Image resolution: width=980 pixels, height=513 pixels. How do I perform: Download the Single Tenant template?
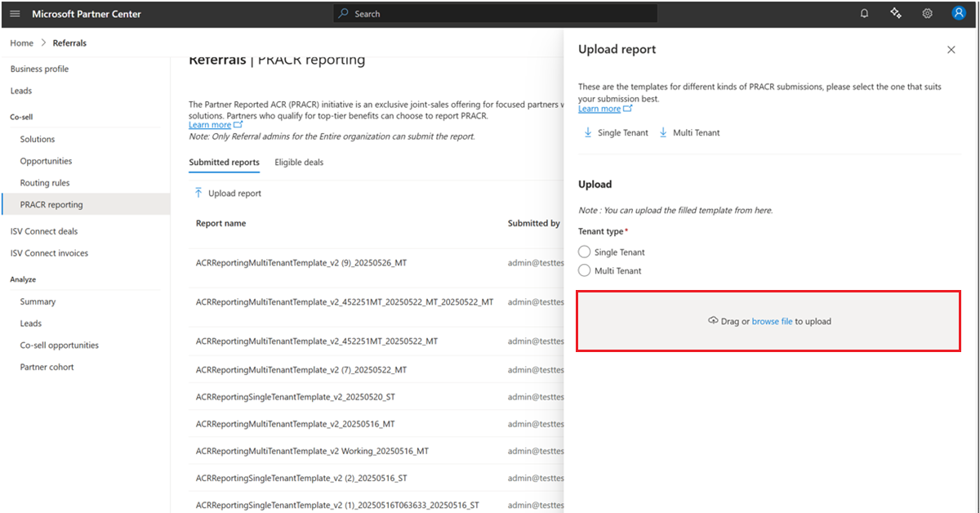tap(617, 133)
